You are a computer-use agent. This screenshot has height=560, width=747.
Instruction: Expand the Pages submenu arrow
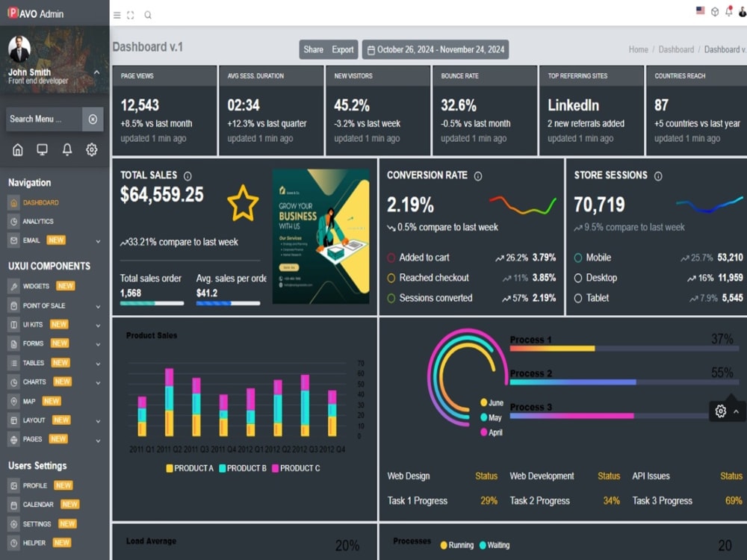[98, 441]
